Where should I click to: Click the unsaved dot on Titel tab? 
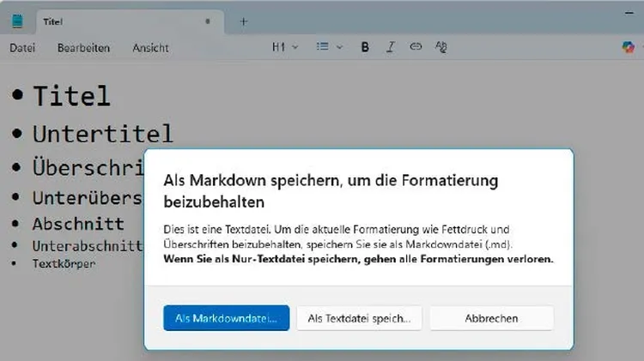[207, 21]
